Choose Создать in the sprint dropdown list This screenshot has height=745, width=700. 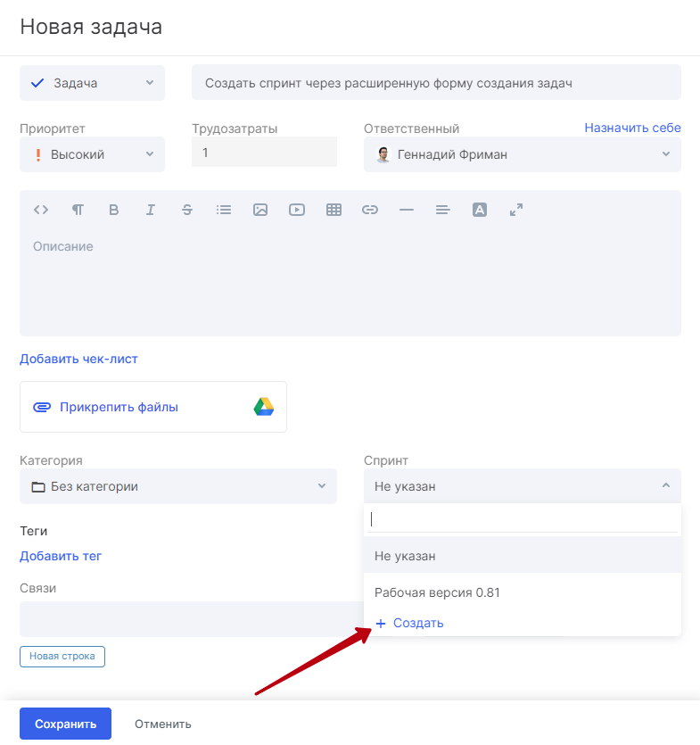409,623
